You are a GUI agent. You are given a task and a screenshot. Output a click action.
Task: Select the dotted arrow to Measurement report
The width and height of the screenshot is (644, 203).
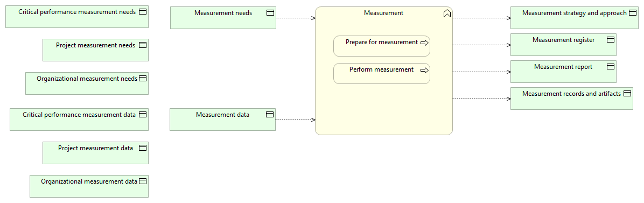(481, 72)
